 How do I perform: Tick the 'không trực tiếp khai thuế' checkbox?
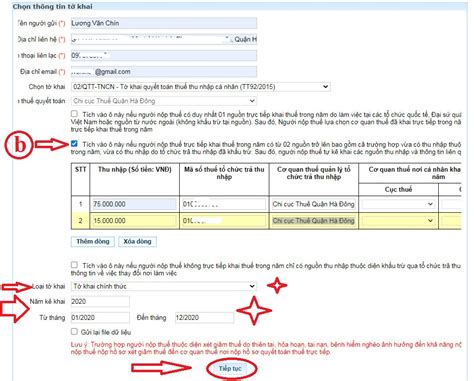74,265
